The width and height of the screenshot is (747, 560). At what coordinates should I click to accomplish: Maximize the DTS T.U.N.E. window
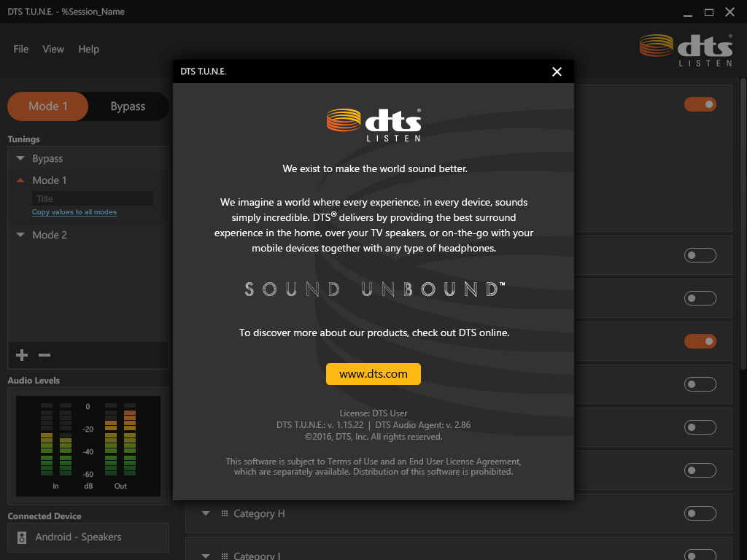(x=709, y=12)
